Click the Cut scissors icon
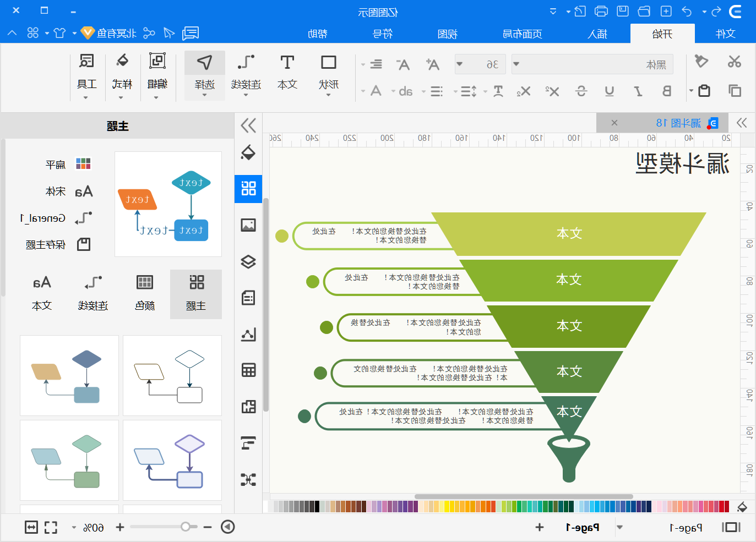 click(x=734, y=62)
